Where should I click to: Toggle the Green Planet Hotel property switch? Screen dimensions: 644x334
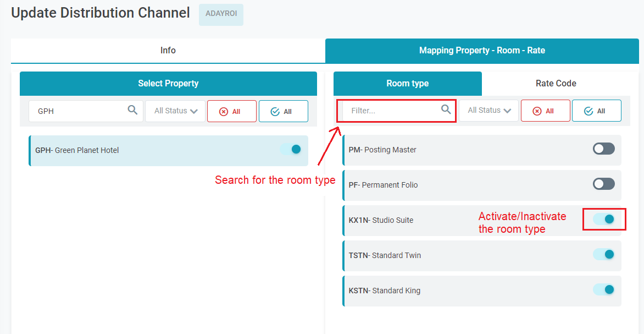[x=291, y=149]
